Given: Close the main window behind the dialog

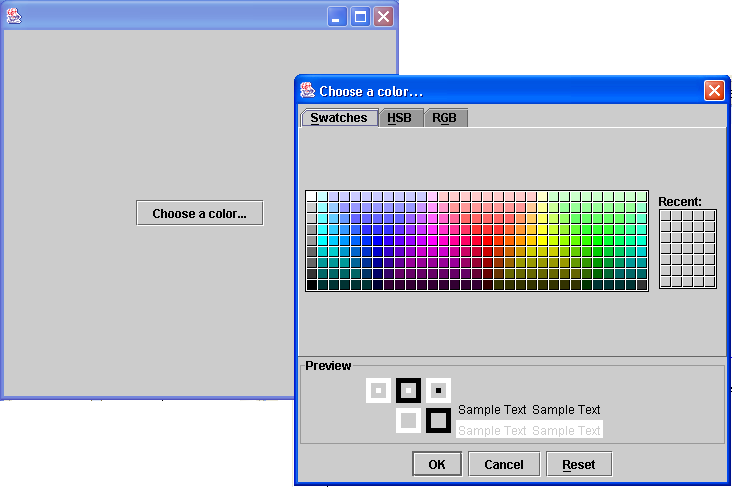Looking at the screenshot, I should tap(383, 17).
